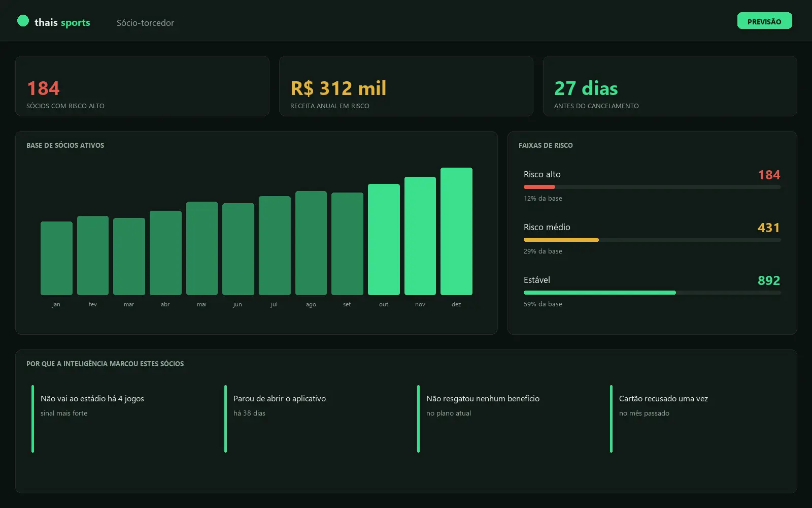Open the Sócio-torcedor section

(145, 23)
